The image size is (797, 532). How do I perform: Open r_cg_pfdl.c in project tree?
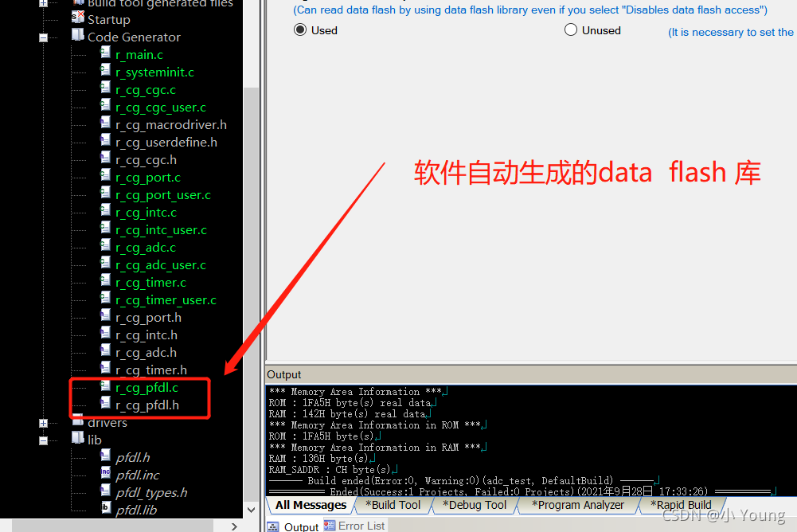(147, 388)
